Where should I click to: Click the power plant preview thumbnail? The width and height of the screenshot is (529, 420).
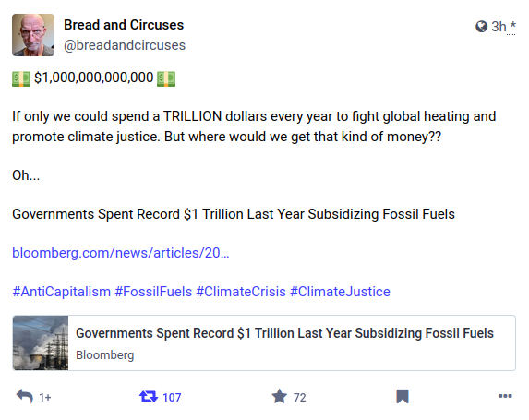tap(41, 342)
